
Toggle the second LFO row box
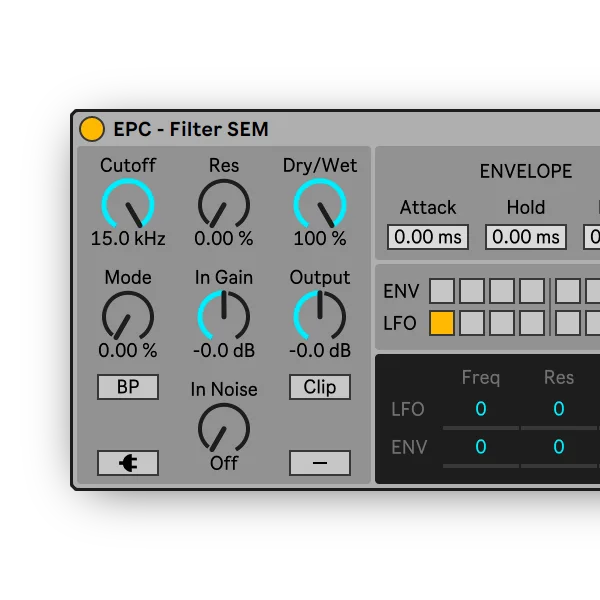pos(472,323)
